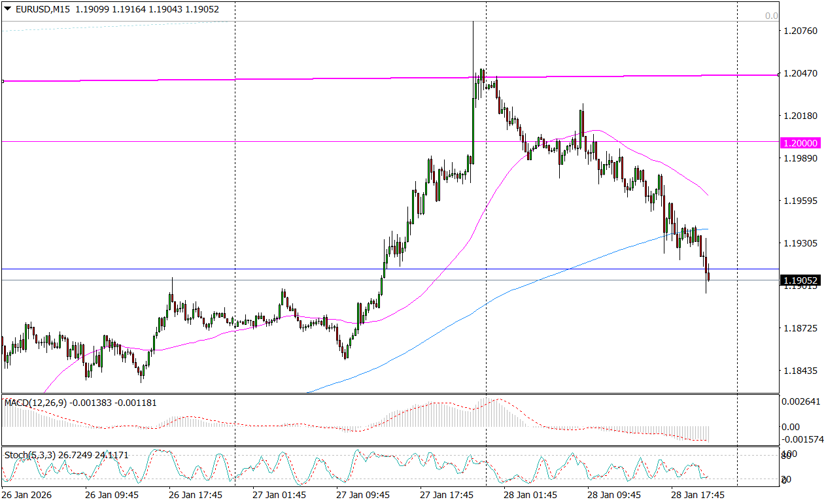Screen dimensions: 826x504
Task: Click the 26 Jan 2026 date label
Action: pyautogui.click(x=26, y=496)
